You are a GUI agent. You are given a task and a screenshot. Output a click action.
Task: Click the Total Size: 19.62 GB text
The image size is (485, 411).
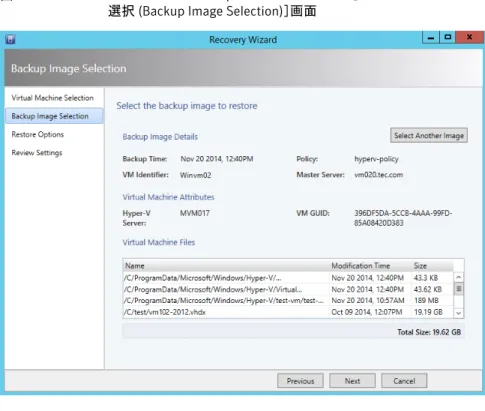click(x=429, y=332)
